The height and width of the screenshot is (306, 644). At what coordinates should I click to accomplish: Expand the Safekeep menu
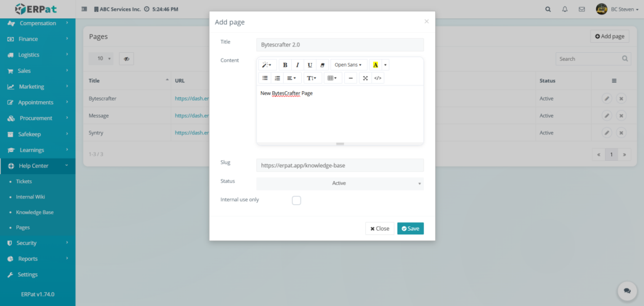coord(38,134)
